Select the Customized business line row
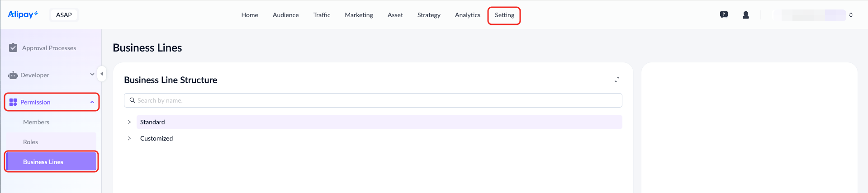The width and height of the screenshot is (868, 193). point(157,138)
